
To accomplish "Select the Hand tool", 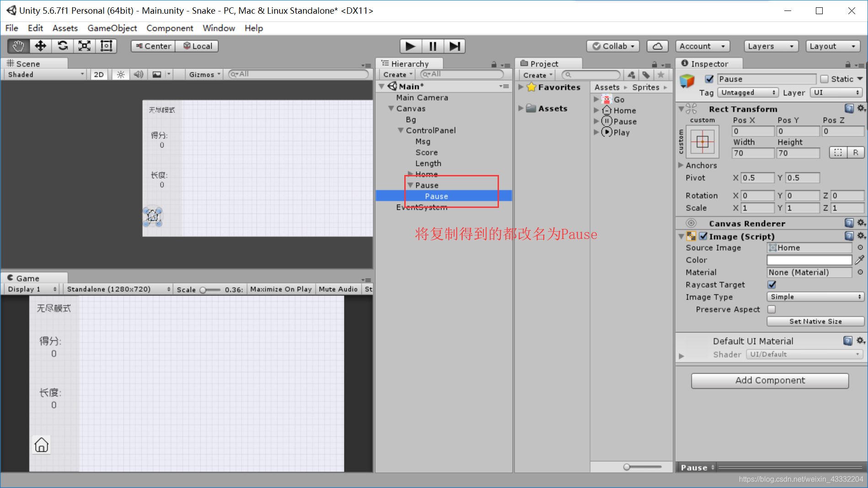I will pyautogui.click(x=18, y=46).
